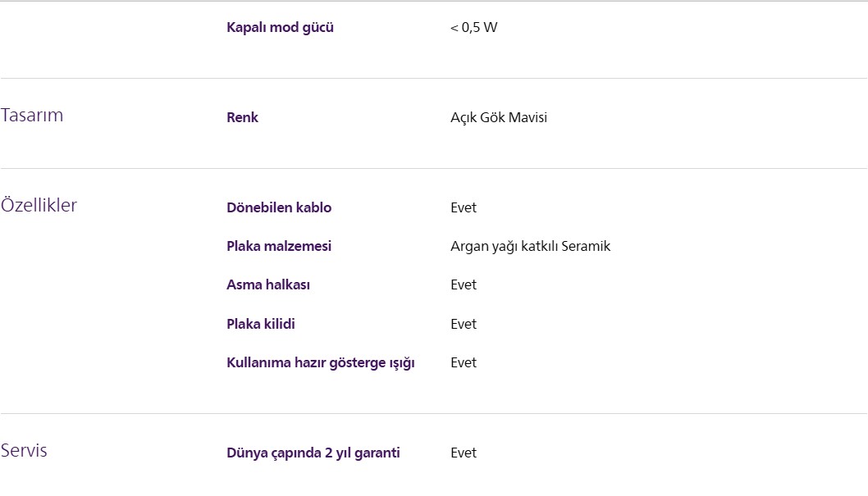The width and height of the screenshot is (868, 496).
Task: Click the Plaka malzemesi label
Action: click(x=279, y=246)
